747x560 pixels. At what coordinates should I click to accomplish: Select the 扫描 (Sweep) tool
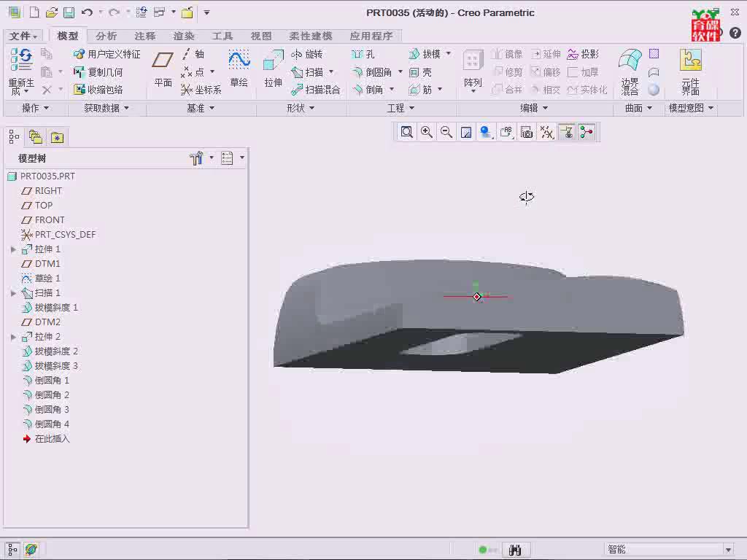309,72
